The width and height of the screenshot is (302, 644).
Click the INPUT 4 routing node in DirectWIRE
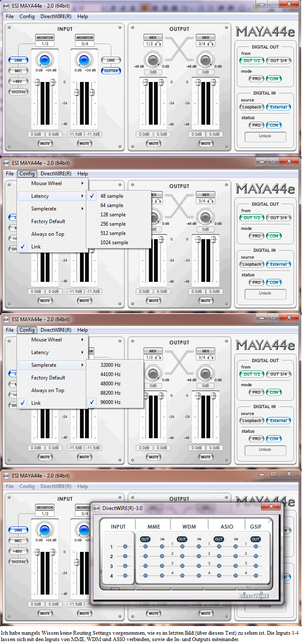[x=125, y=576]
